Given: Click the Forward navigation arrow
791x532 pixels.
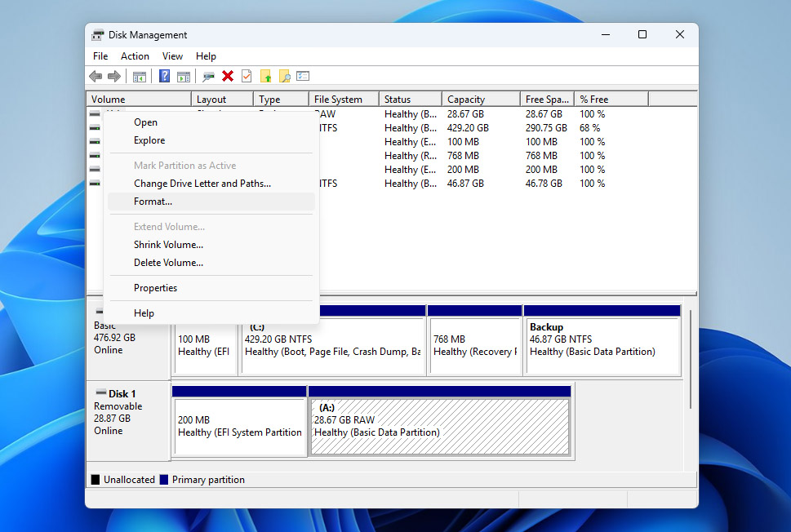Looking at the screenshot, I should [113, 76].
